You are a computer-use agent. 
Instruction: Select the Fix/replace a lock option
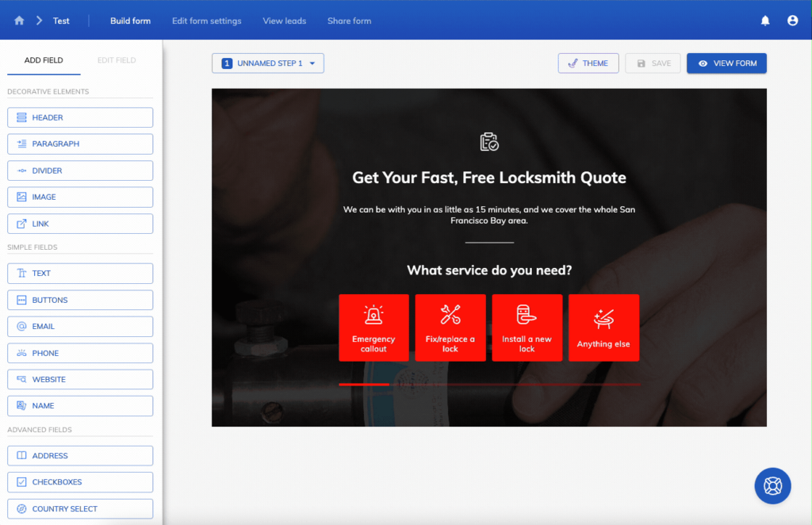450,328
